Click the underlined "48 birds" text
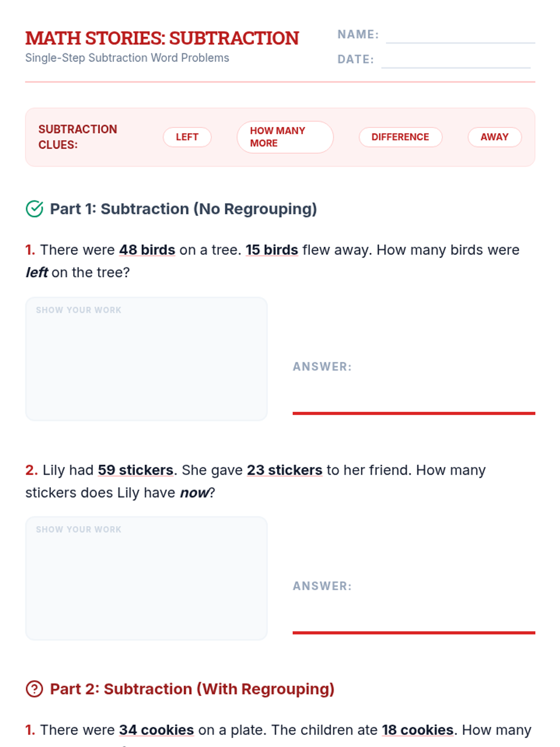 pos(147,250)
